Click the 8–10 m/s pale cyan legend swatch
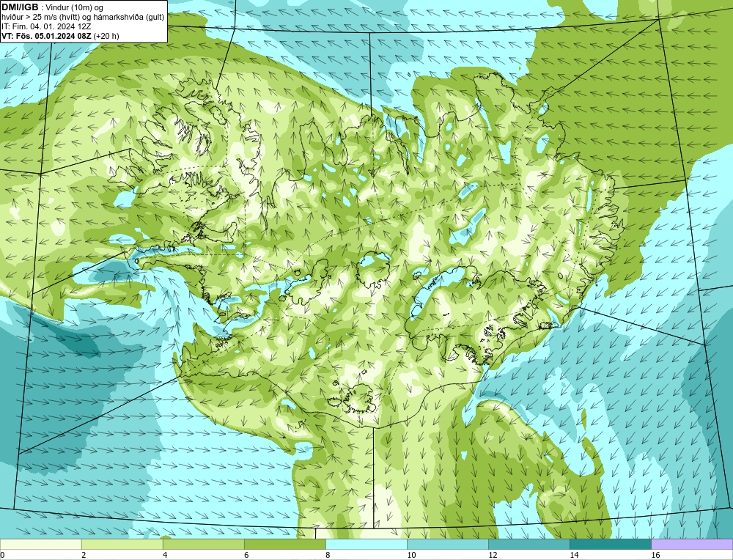This screenshot has height=560, width=733. 366,544
